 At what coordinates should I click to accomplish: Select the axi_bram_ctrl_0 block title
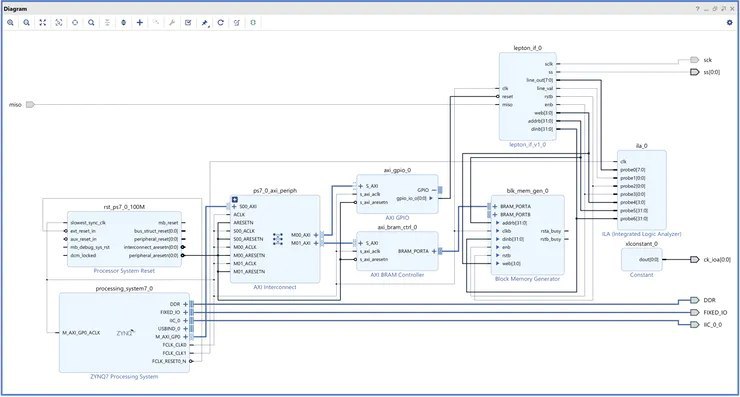(397, 227)
